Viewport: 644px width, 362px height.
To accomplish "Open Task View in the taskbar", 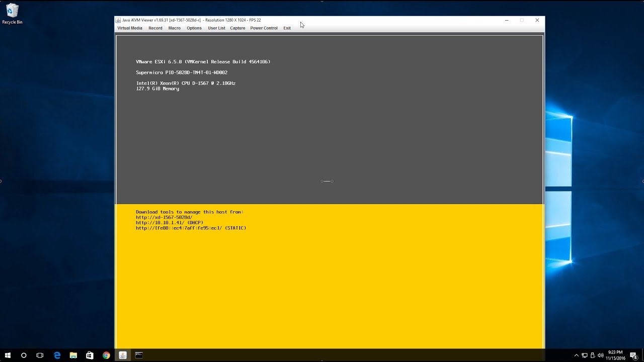I will coord(40,355).
